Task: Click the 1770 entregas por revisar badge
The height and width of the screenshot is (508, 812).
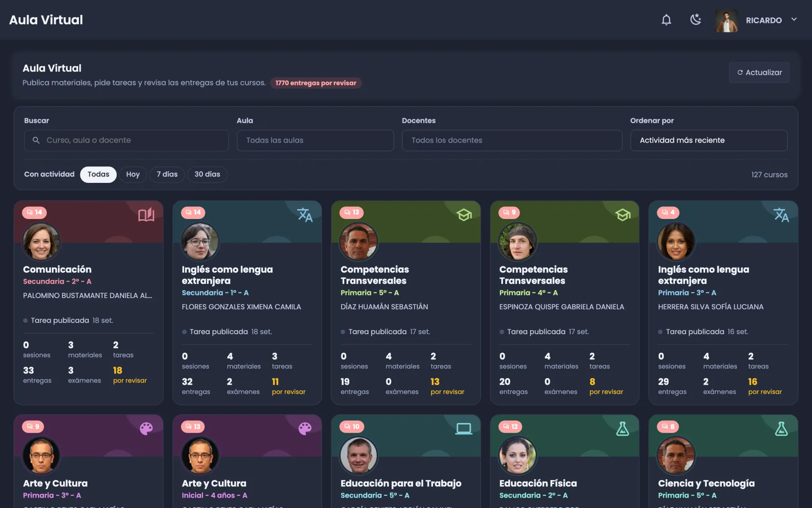Action: pyautogui.click(x=316, y=83)
